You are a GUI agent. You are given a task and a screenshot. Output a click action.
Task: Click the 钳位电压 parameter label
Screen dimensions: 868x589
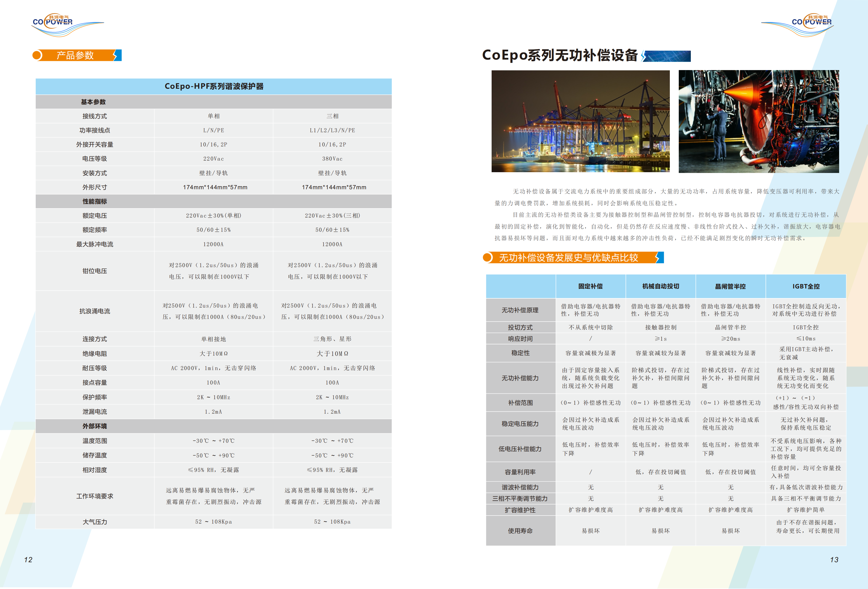94,271
